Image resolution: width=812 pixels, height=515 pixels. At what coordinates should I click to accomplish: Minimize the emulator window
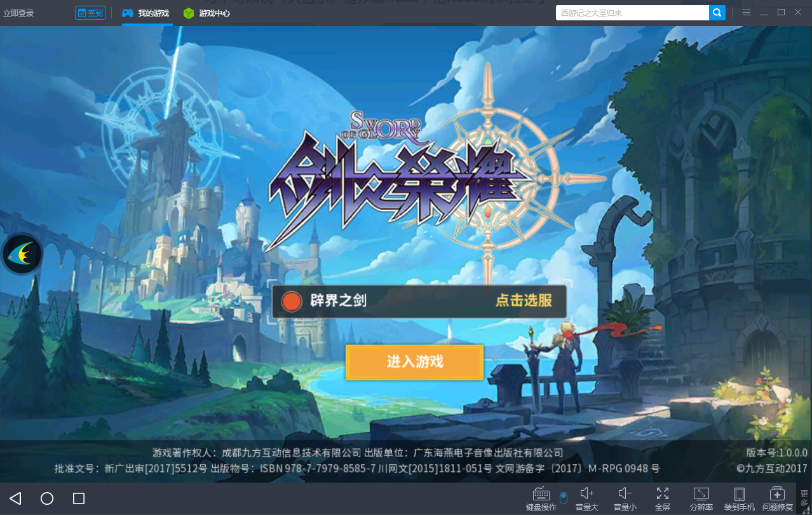pyautogui.click(x=764, y=13)
